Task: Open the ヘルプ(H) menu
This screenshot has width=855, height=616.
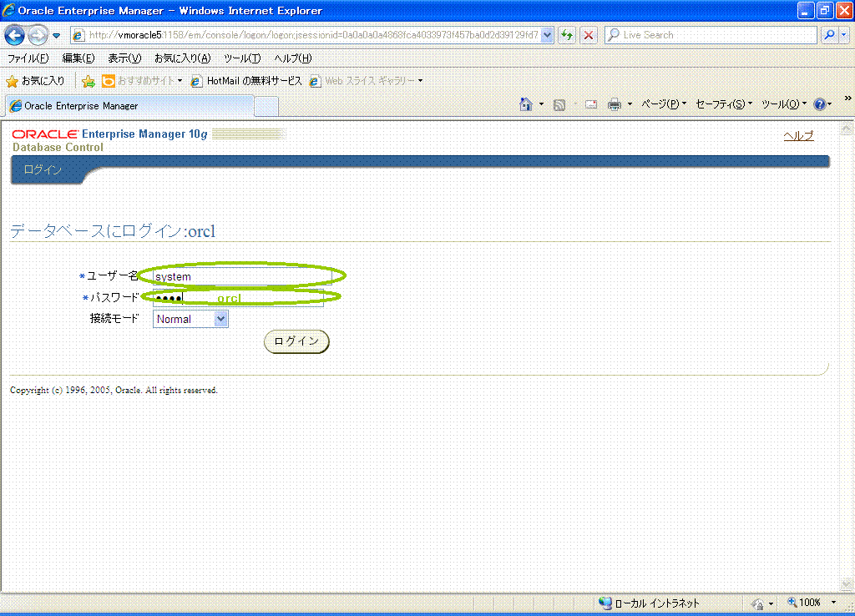Action: (293, 58)
